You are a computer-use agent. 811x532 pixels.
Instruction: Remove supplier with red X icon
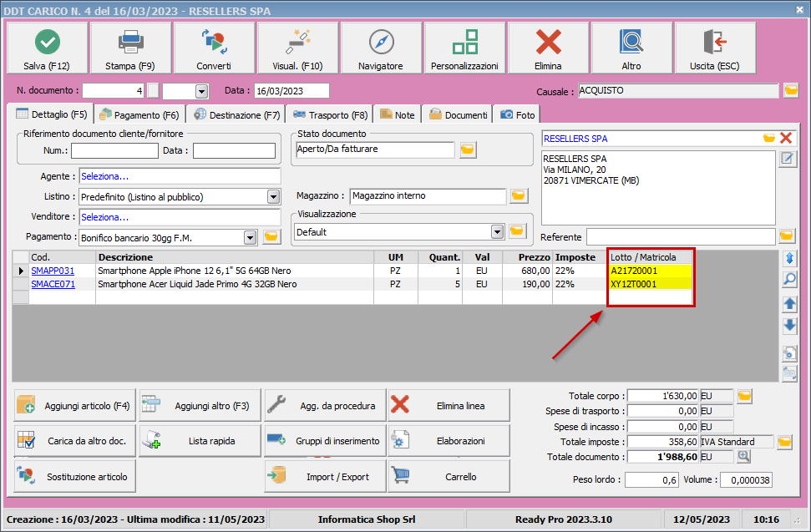pos(786,138)
